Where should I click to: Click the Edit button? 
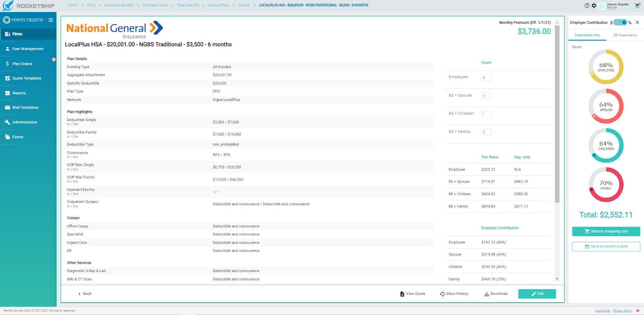(x=537, y=294)
